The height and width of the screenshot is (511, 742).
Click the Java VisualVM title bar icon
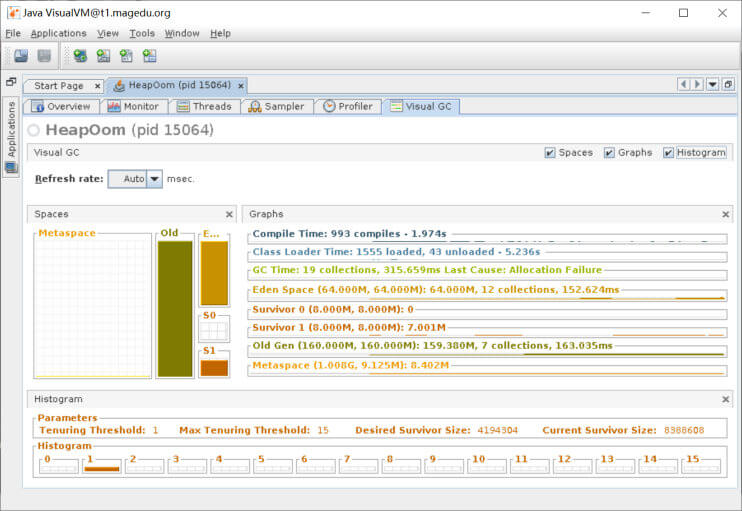tap(13, 13)
